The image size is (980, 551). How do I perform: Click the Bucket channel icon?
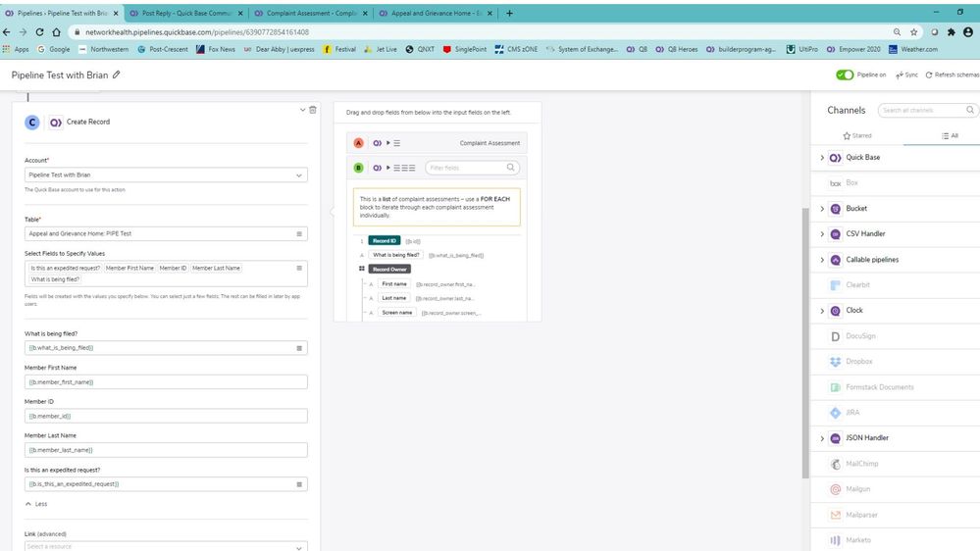click(x=835, y=209)
